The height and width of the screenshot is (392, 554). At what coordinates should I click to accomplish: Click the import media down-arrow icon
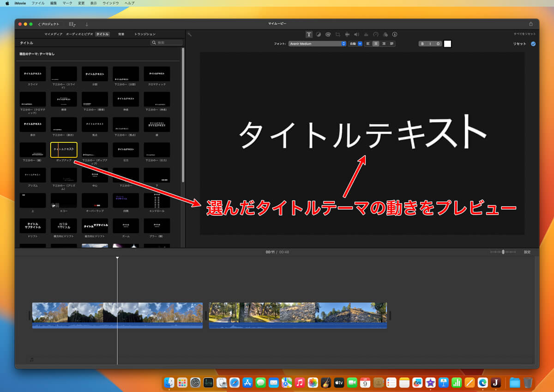tap(86, 24)
